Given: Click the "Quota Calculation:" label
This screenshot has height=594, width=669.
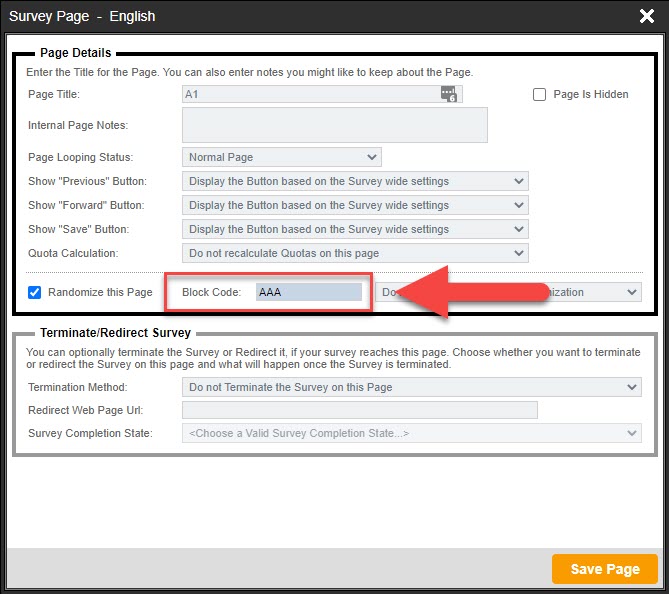Looking at the screenshot, I should [x=73, y=253].
